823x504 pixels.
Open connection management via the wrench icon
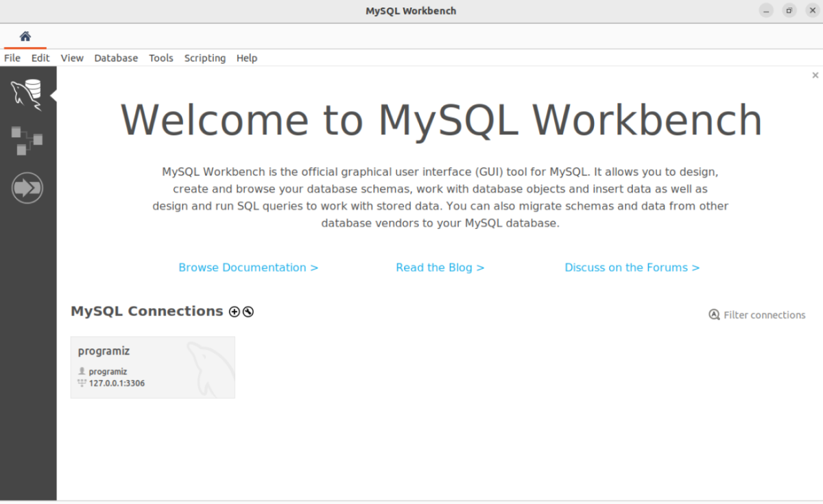pyautogui.click(x=248, y=311)
